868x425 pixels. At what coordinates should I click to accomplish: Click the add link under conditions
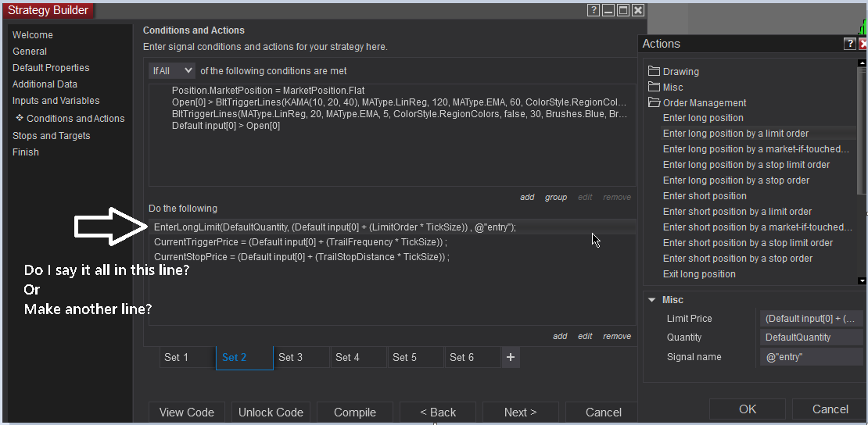point(527,198)
